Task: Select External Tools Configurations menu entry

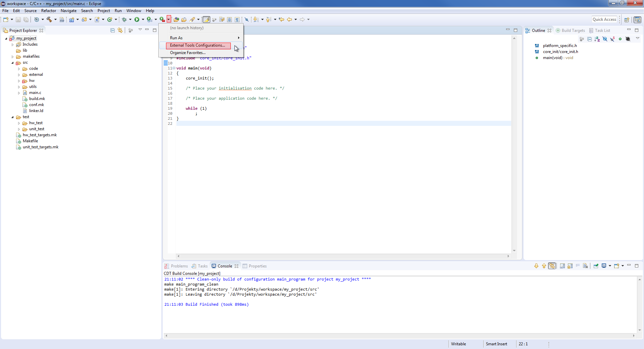Action: click(x=197, y=45)
